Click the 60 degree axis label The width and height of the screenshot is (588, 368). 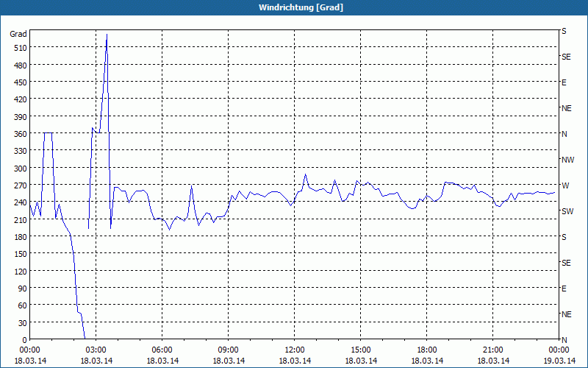point(23,305)
